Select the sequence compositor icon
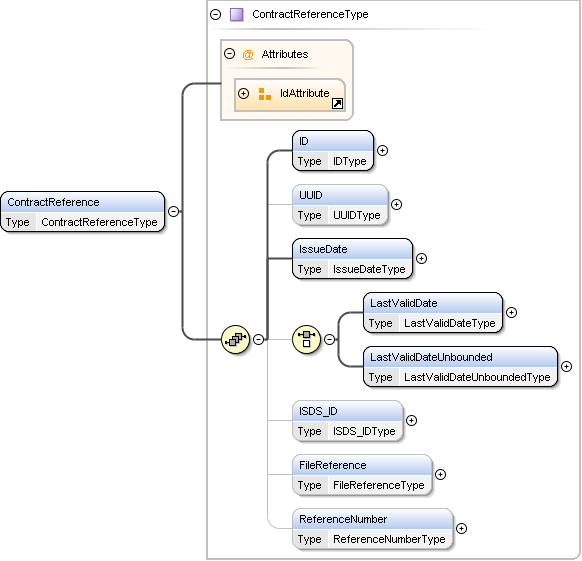582x561 pixels. click(235, 339)
